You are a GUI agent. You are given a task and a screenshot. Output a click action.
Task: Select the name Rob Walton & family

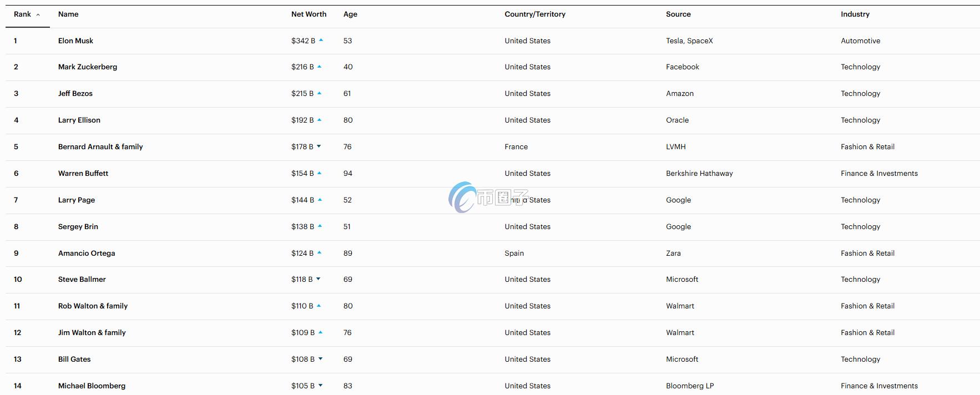point(93,306)
